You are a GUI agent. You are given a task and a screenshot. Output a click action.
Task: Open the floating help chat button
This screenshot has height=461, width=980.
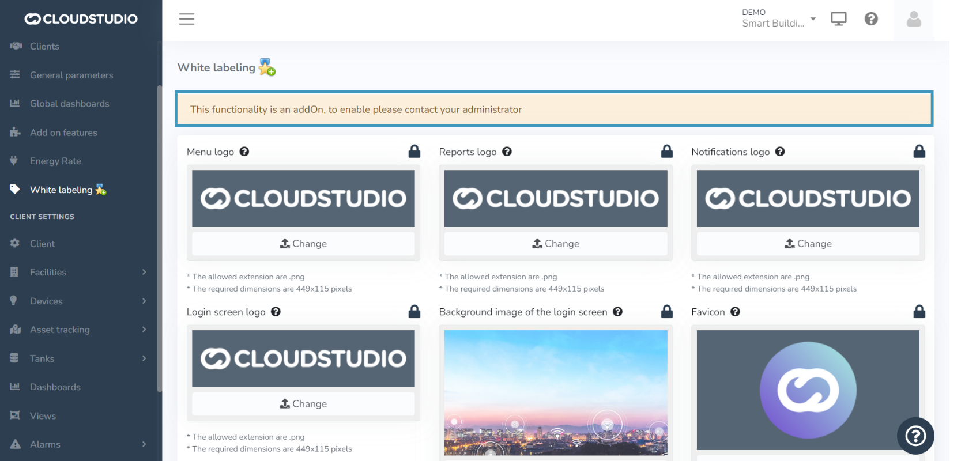[915, 436]
